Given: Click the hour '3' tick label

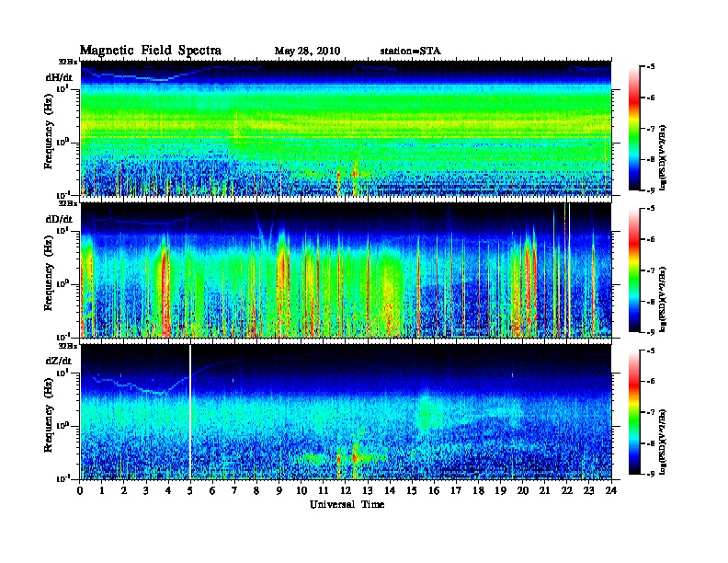Looking at the screenshot, I should [146, 491].
